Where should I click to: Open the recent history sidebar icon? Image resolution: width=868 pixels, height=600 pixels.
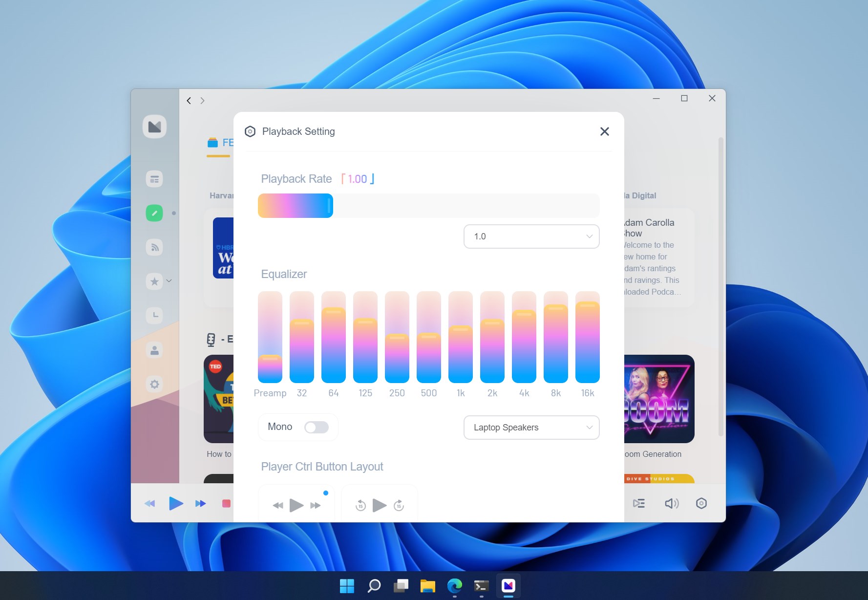[x=154, y=315]
